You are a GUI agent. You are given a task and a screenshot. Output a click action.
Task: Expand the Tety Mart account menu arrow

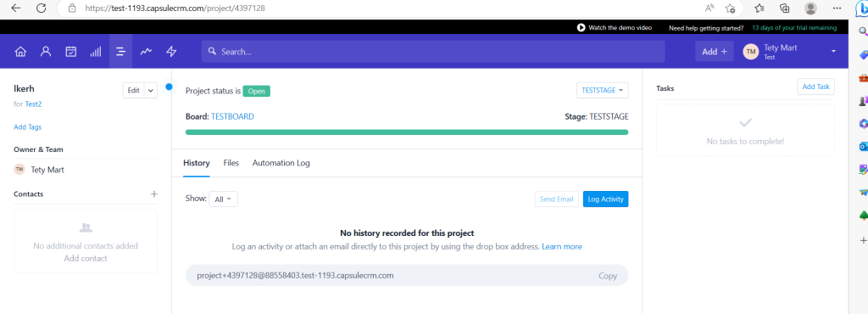(834, 52)
